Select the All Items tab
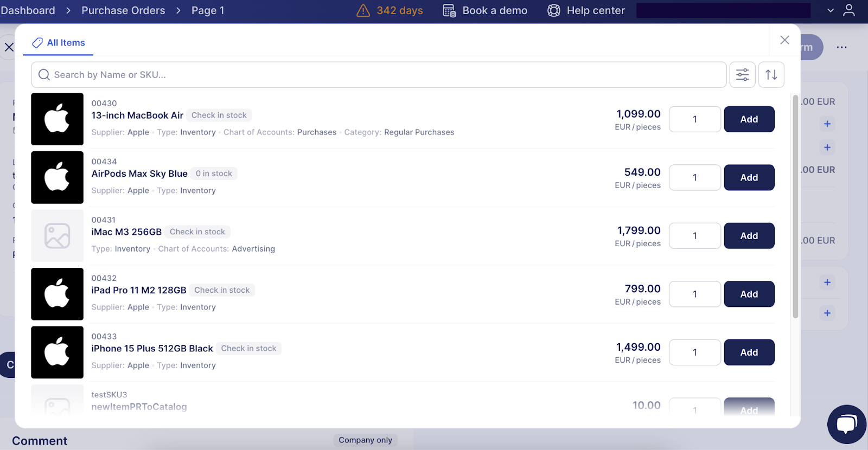The height and width of the screenshot is (450, 868). pos(59,43)
